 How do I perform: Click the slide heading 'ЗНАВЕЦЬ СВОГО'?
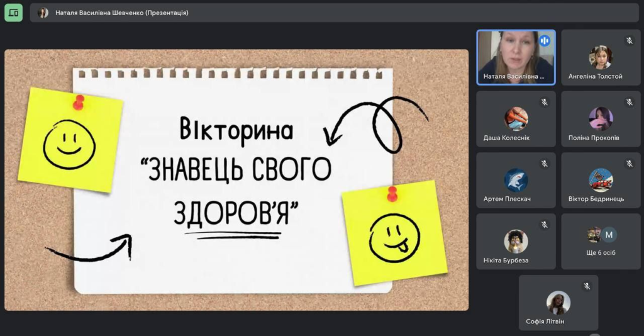coord(236,169)
